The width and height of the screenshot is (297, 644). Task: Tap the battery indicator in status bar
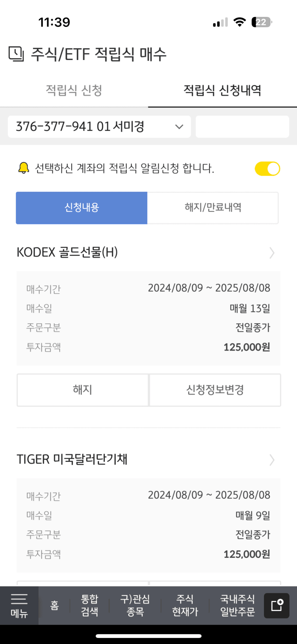tap(262, 22)
